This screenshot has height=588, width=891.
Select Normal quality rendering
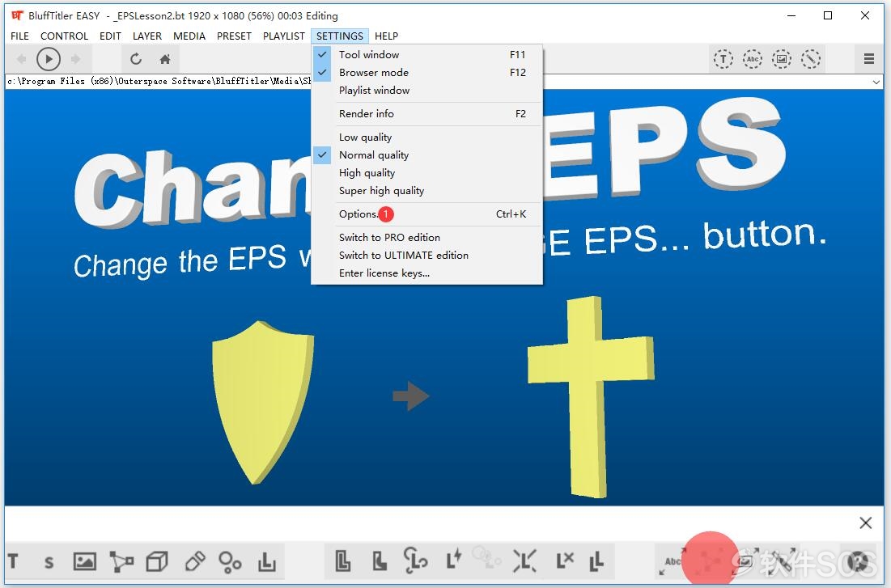(x=427, y=155)
